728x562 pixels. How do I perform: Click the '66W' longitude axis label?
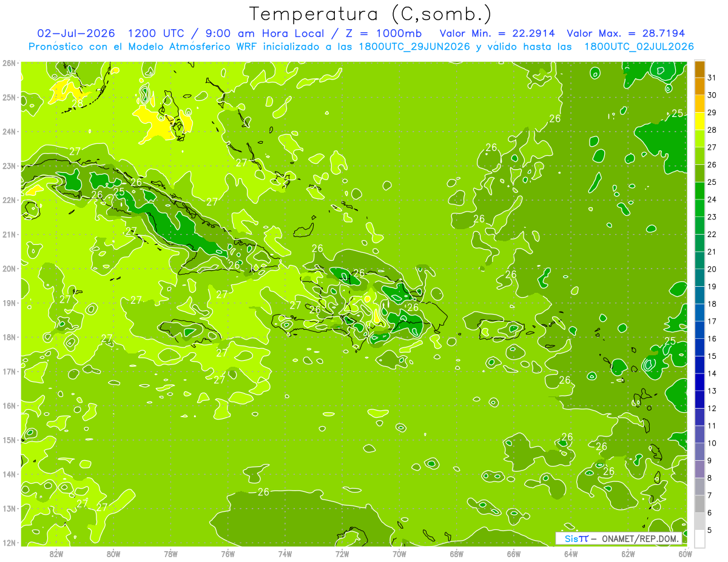[x=514, y=554]
